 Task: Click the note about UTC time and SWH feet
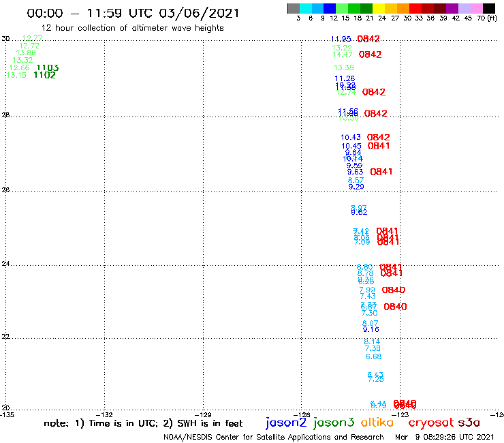[143, 423]
